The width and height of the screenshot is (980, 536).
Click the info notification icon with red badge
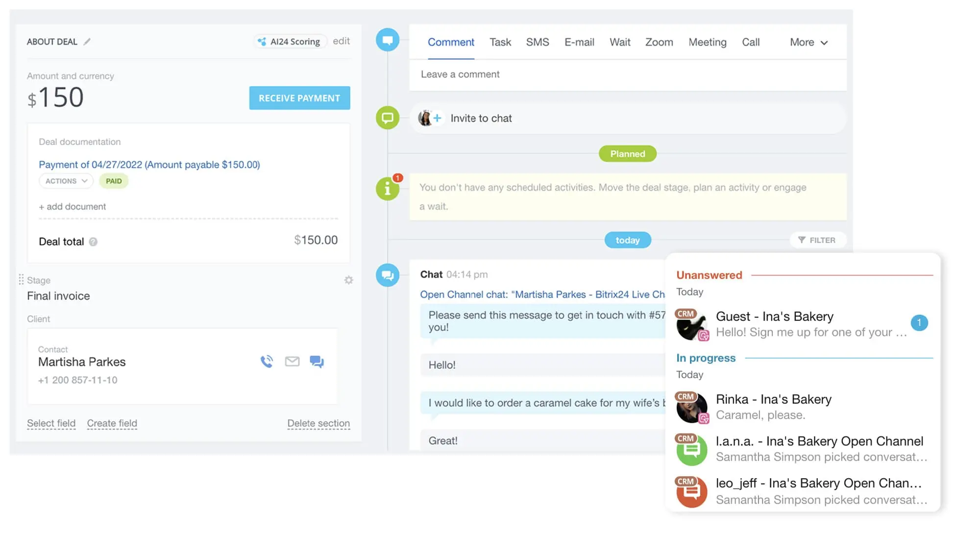click(388, 188)
